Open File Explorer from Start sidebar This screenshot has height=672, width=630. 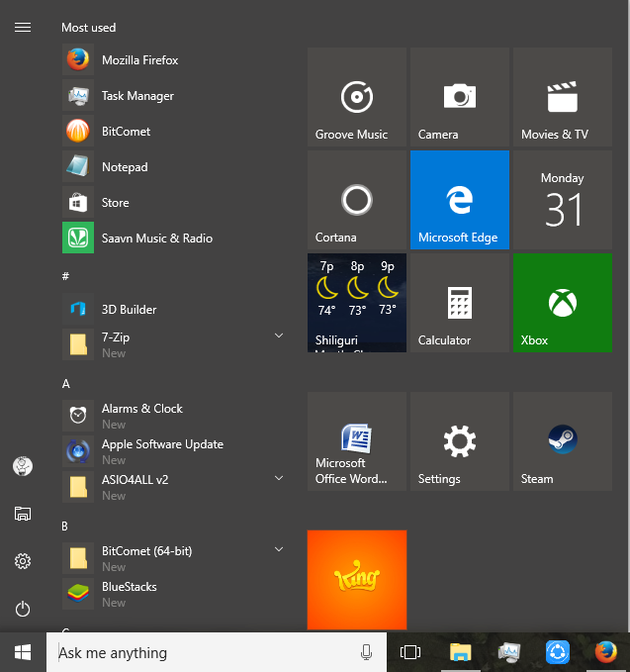click(23, 514)
